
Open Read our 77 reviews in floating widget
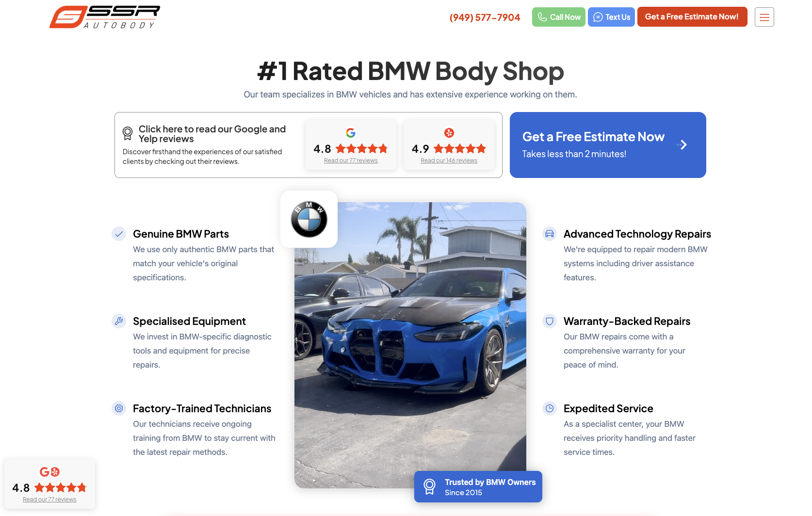click(x=49, y=500)
